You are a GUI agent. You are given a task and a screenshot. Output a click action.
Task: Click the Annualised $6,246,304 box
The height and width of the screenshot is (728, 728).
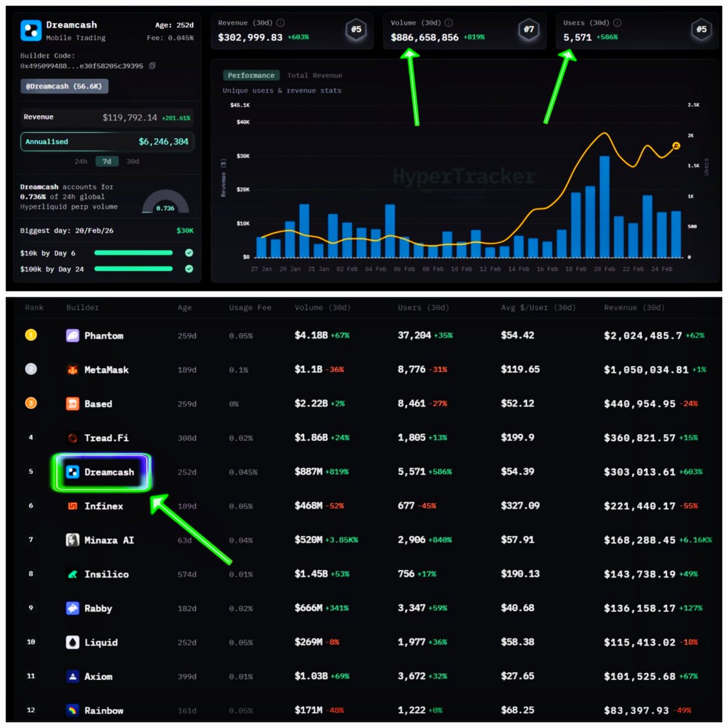click(x=107, y=141)
